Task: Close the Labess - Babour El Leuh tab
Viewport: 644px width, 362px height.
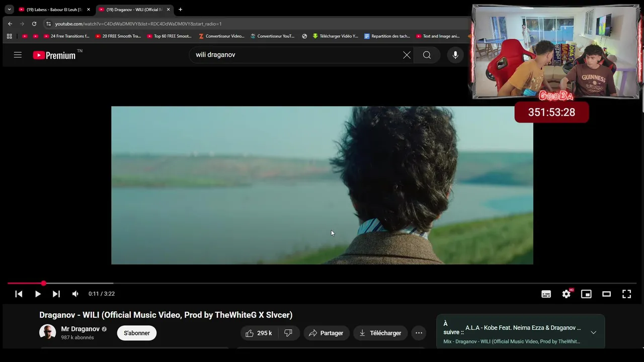Action: pyautogui.click(x=89, y=10)
